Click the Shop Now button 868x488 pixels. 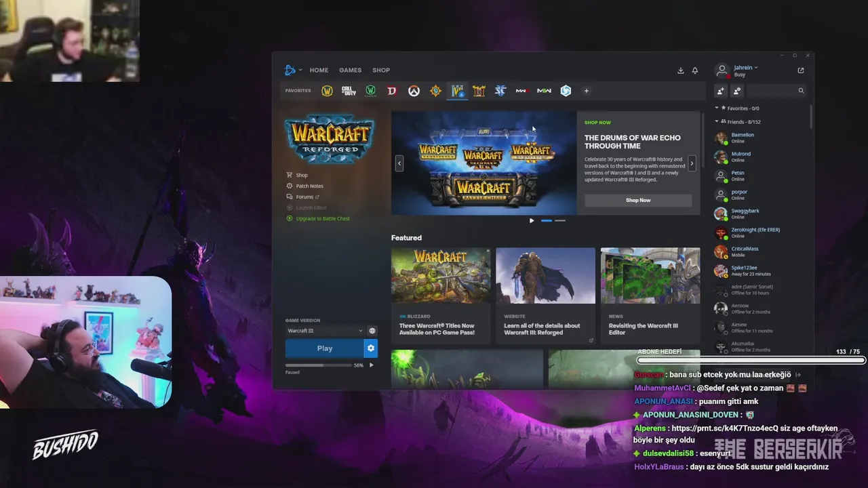coord(638,200)
